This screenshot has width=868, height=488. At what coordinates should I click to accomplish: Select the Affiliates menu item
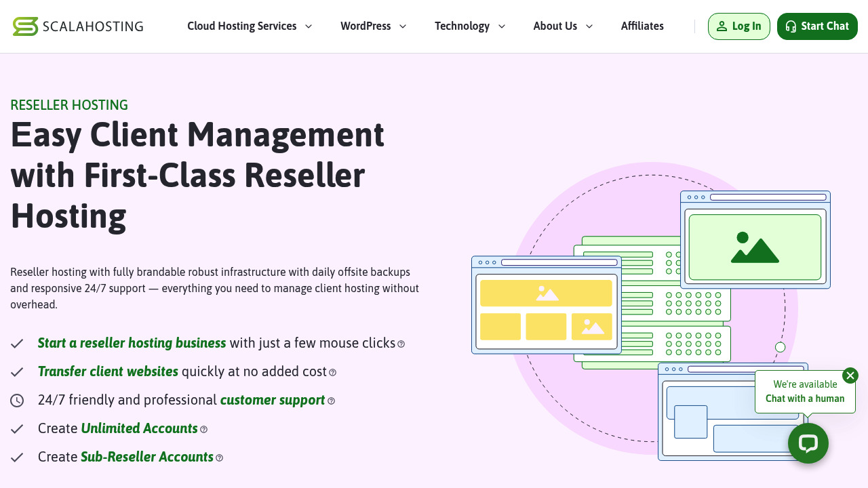pyautogui.click(x=642, y=26)
